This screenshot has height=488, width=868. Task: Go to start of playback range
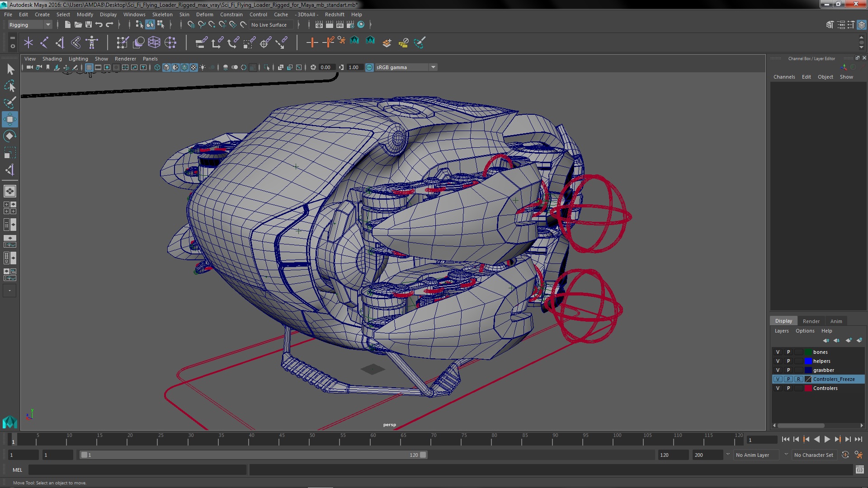[x=785, y=439]
